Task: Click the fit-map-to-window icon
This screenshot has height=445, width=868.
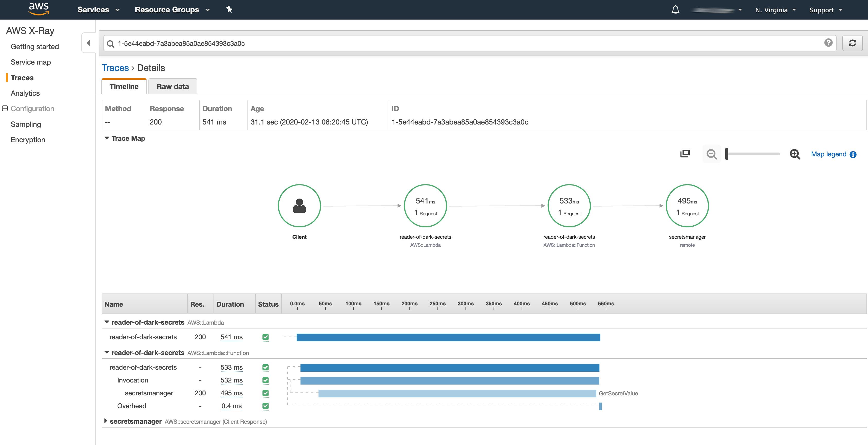Action: coord(685,154)
